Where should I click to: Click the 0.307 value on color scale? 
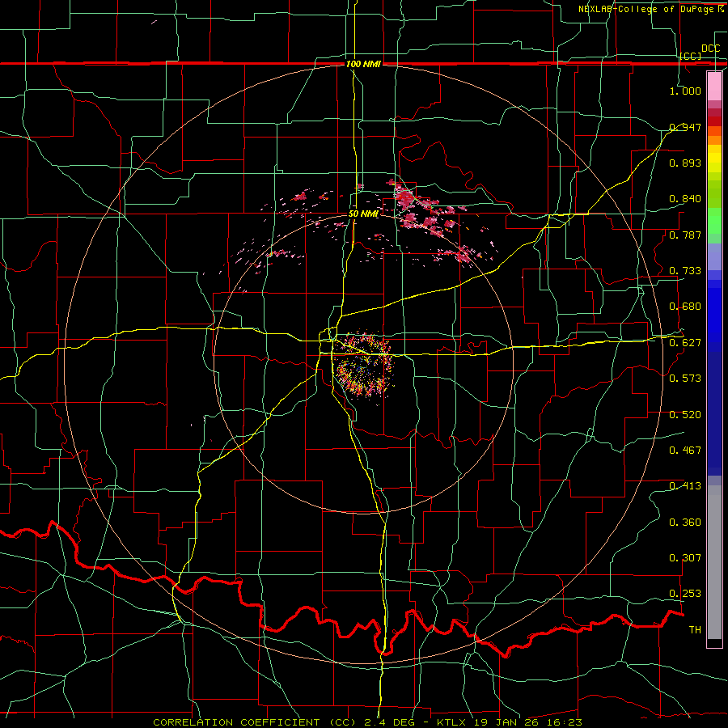685,557
